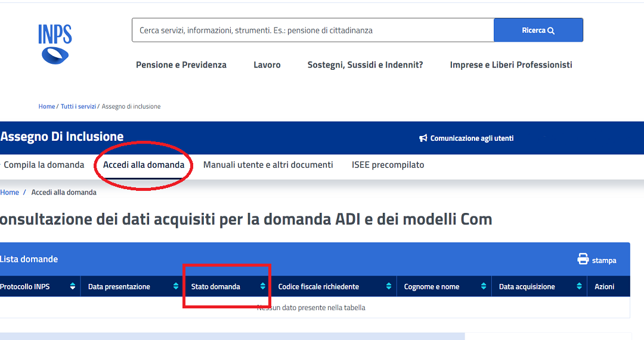
Task: Switch to Compila la domanda tab
Action: (44, 165)
